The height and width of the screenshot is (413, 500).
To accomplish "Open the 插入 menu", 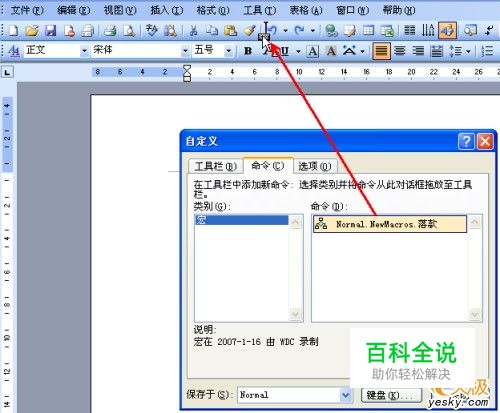I will coord(166,10).
